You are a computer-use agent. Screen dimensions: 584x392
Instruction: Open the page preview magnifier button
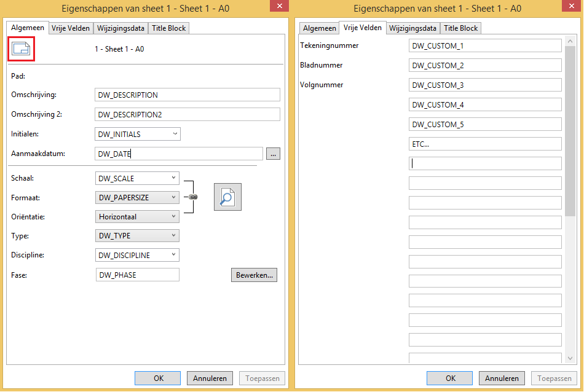pyautogui.click(x=227, y=197)
